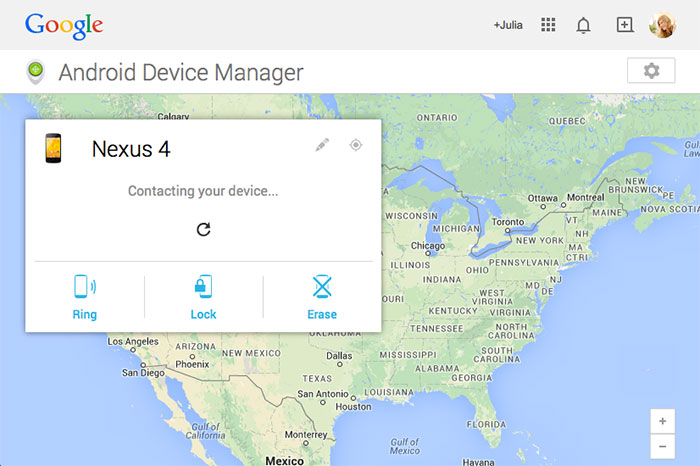The image size is (700, 466).
Task: Open the account profile picture
Action: (662, 25)
